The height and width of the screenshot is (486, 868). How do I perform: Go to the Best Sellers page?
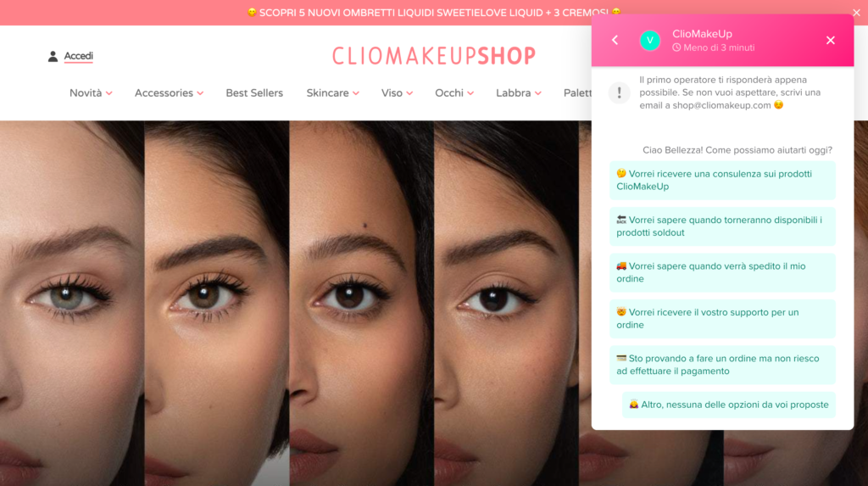click(x=254, y=93)
